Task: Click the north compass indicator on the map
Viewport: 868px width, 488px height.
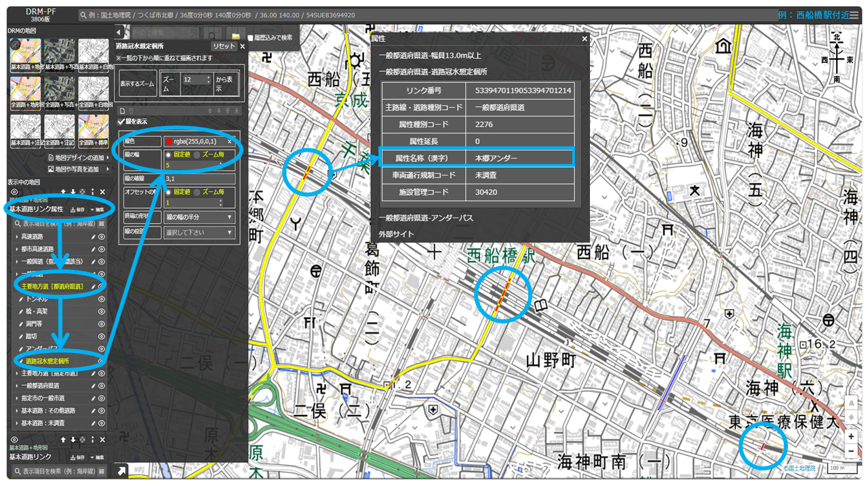Action: coord(837,58)
